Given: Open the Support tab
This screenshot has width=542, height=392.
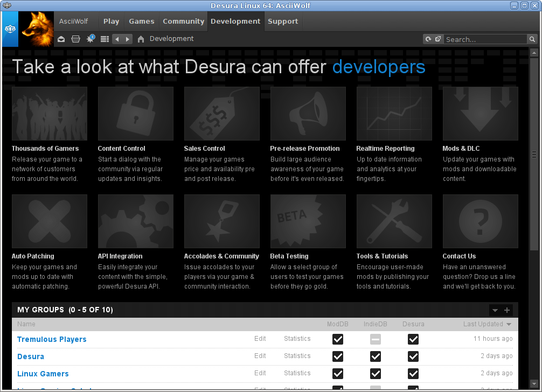Looking at the screenshot, I should [x=283, y=22].
